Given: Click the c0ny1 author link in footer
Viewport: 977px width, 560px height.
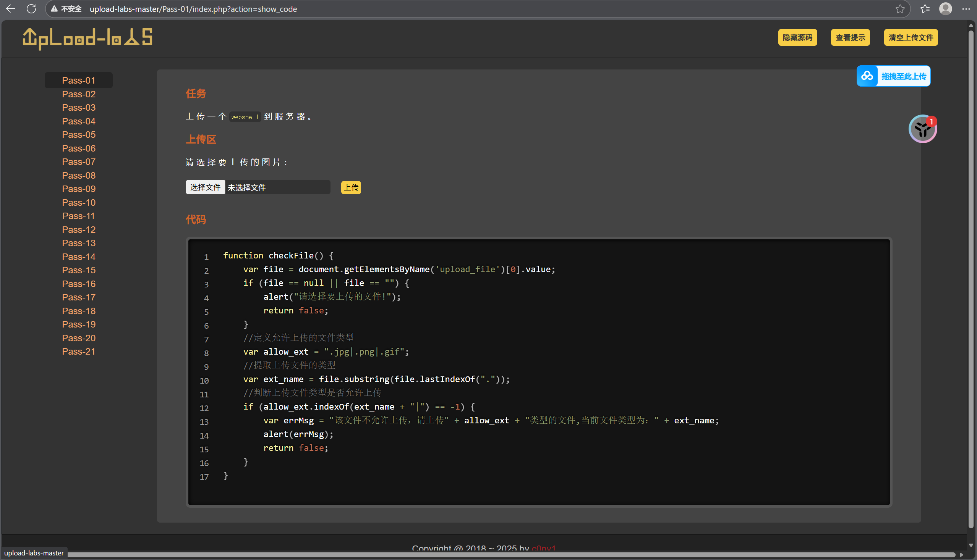Looking at the screenshot, I should click(544, 549).
